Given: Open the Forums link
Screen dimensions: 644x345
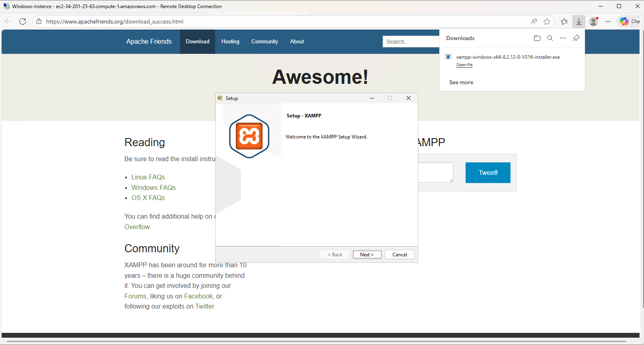Looking at the screenshot, I should (136, 296).
